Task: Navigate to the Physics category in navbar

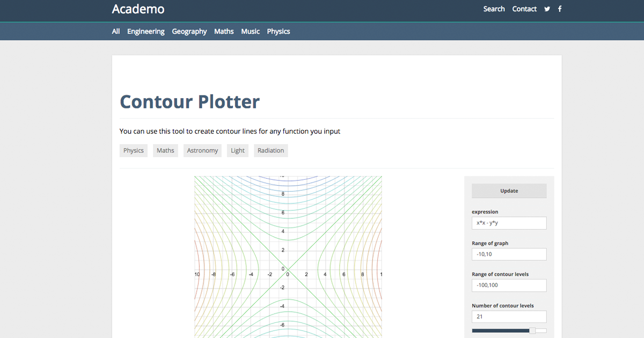Action: tap(279, 32)
